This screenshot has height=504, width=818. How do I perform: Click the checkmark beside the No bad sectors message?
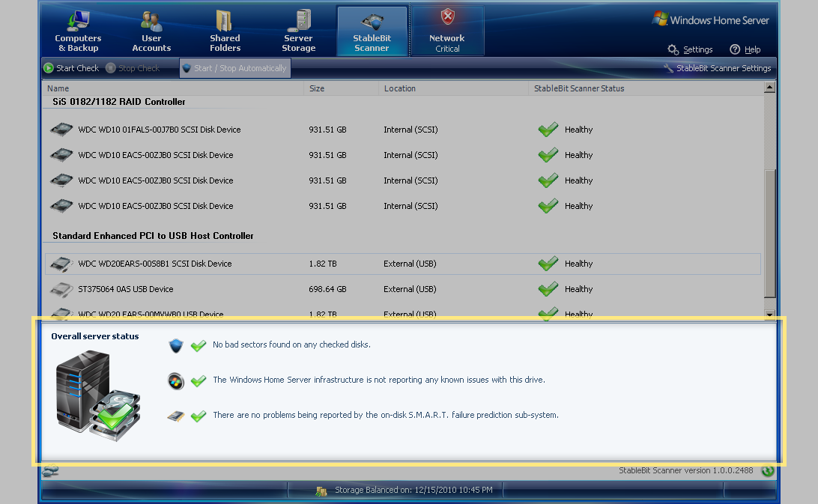(199, 345)
